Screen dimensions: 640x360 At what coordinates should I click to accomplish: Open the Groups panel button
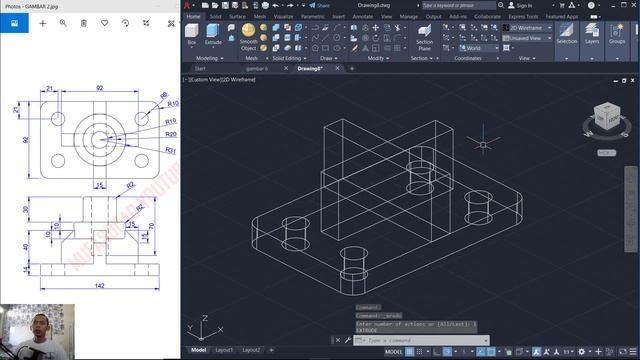[x=617, y=34]
